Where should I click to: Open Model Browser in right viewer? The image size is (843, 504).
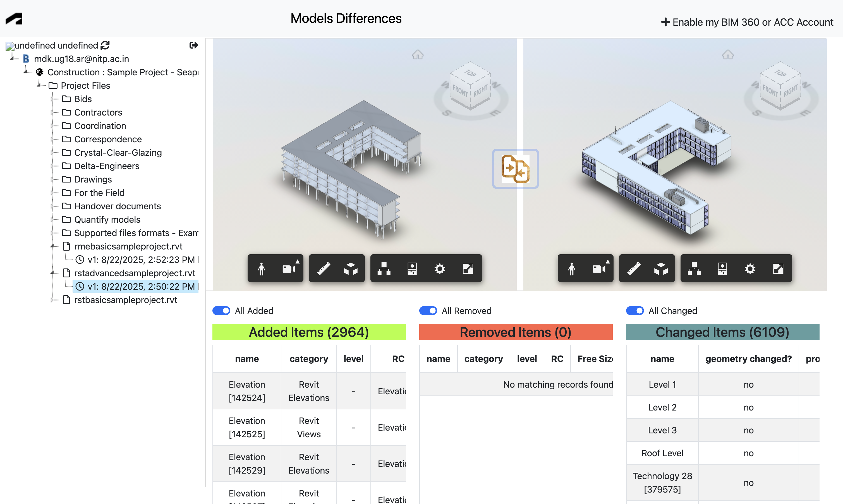pyautogui.click(x=694, y=269)
